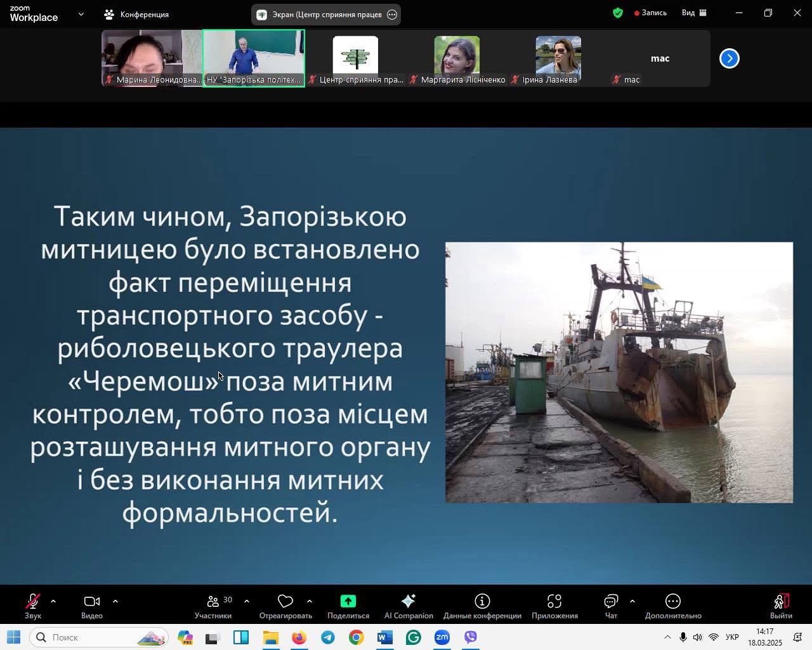The image size is (812, 650).
Task: Unmute the microphone audio
Action: pos(33,606)
